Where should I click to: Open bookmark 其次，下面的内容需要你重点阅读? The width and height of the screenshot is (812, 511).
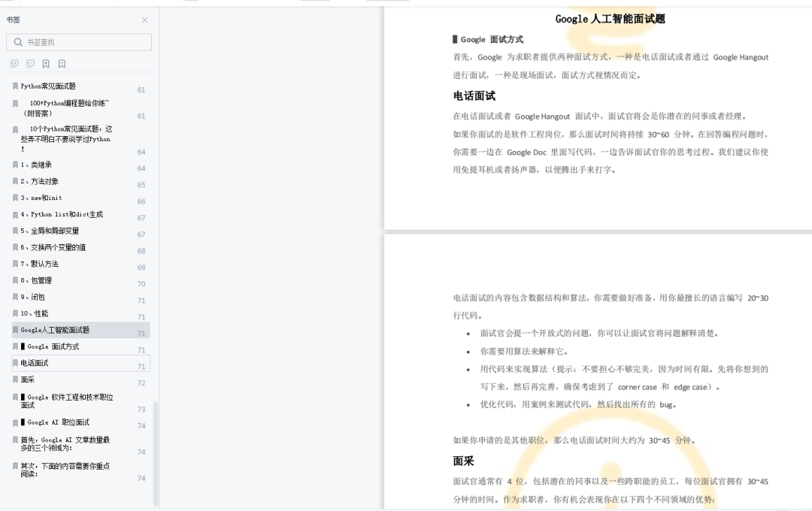(65, 470)
